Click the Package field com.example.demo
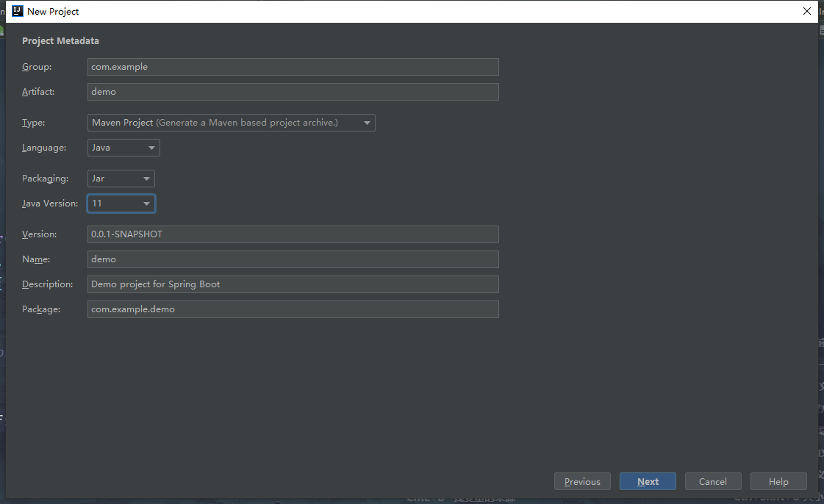Image resolution: width=824 pixels, height=504 pixels. click(x=293, y=309)
